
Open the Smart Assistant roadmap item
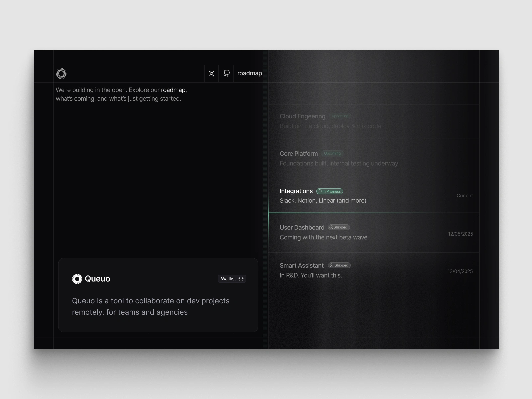coord(374,271)
